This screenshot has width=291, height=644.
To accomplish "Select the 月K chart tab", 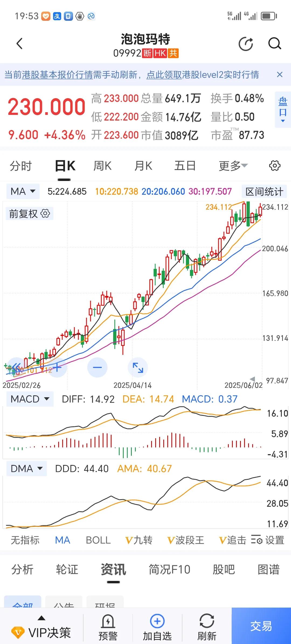I will point(143,166).
